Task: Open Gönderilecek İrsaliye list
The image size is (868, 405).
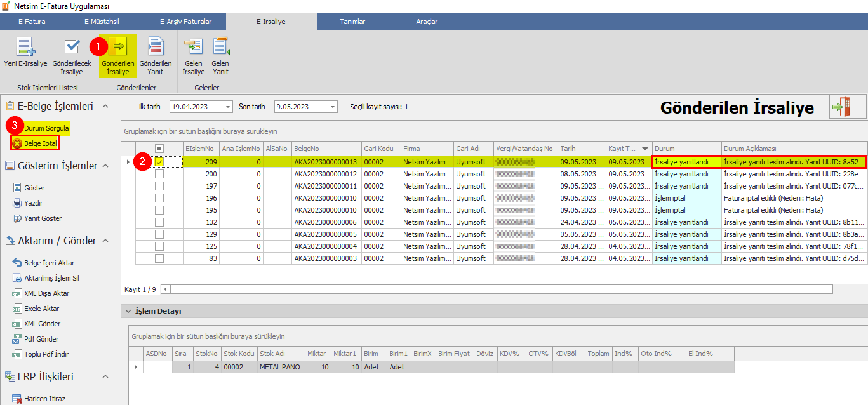Action: pyautogui.click(x=72, y=56)
